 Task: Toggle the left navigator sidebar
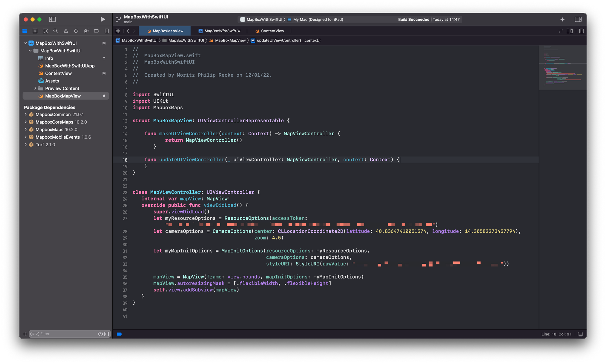tap(52, 19)
